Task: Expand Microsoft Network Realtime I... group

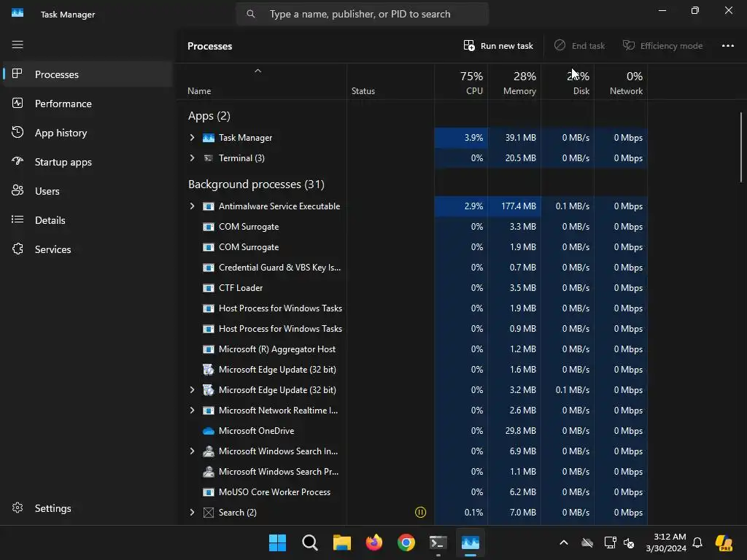Action: (192, 411)
